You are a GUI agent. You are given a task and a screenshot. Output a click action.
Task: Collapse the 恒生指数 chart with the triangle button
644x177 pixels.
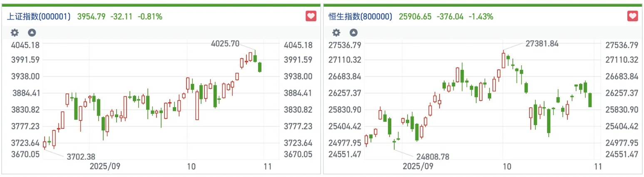tap(353, 32)
